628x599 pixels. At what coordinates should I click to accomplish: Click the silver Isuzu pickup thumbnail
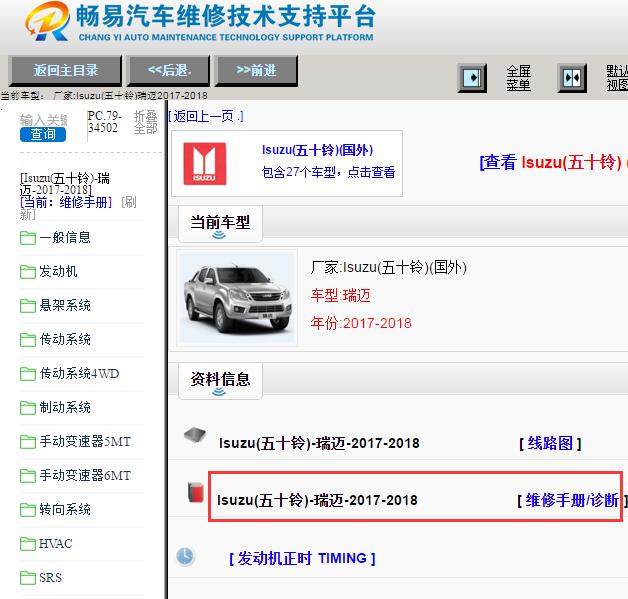(x=237, y=297)
